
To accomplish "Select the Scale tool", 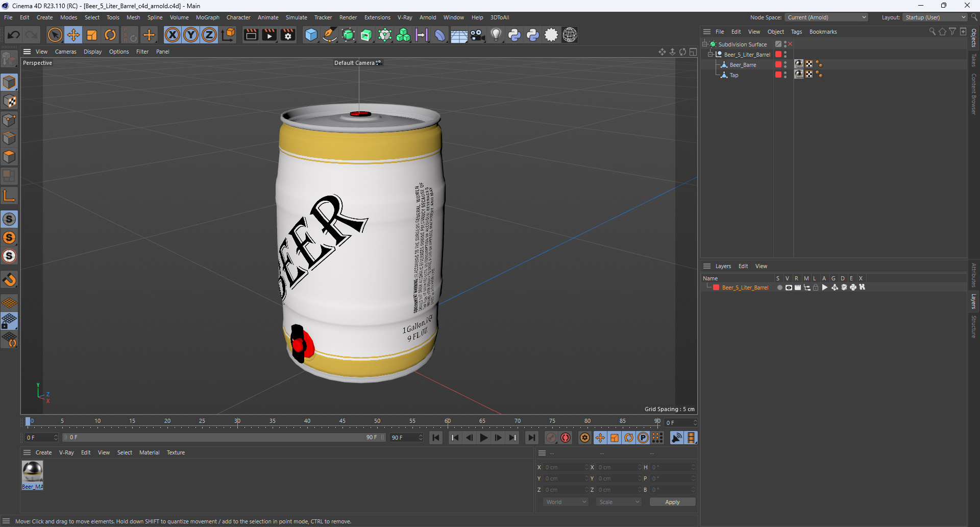I will (x=92, y=35).
